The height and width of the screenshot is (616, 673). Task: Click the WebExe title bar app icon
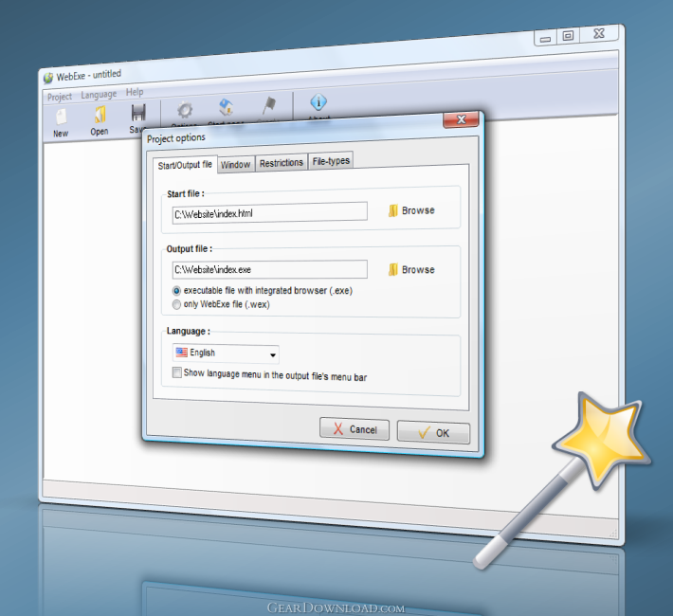pos(48,78)
